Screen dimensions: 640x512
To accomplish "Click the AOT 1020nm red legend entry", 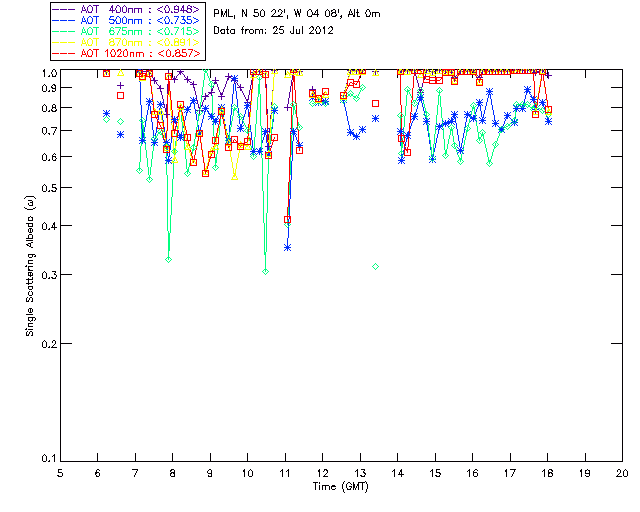I will [140, 51].
